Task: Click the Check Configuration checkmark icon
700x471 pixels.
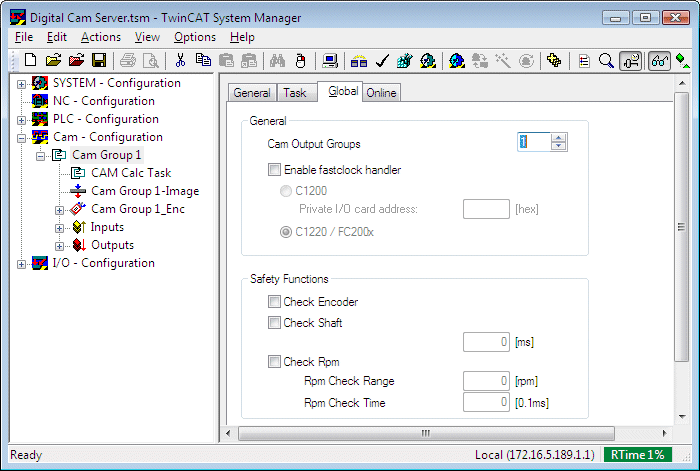Action: point(382,60)
